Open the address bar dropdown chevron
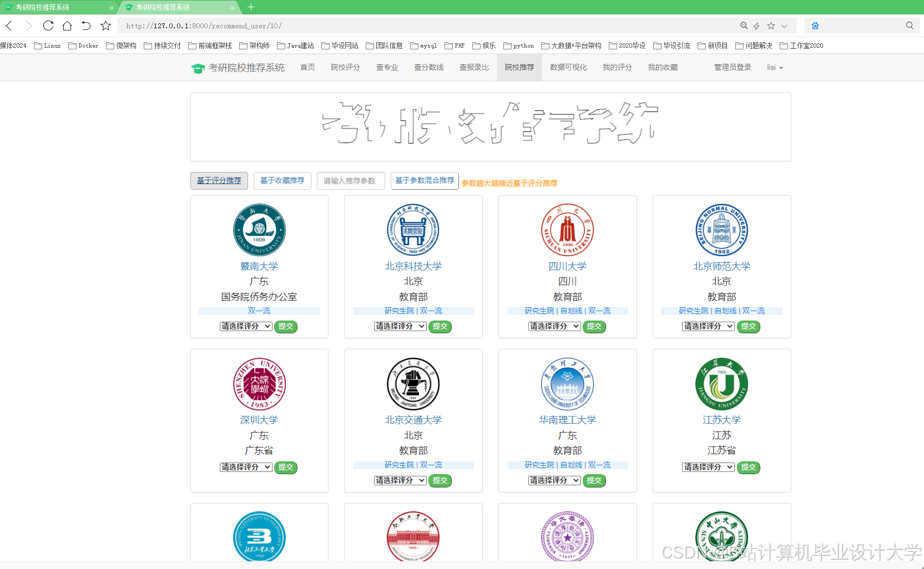Image resolution: width=924 pixels, height=569 pixels. 784,26
